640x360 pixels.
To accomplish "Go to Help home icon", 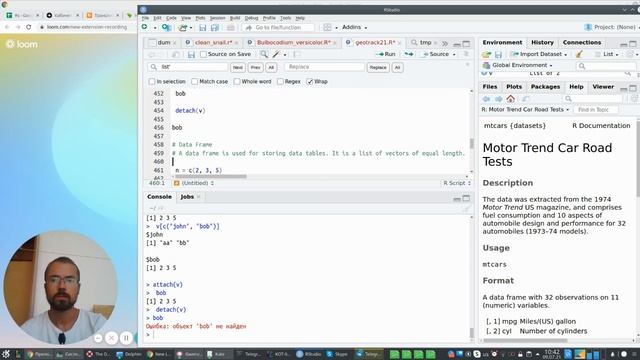I will (511, 99).
